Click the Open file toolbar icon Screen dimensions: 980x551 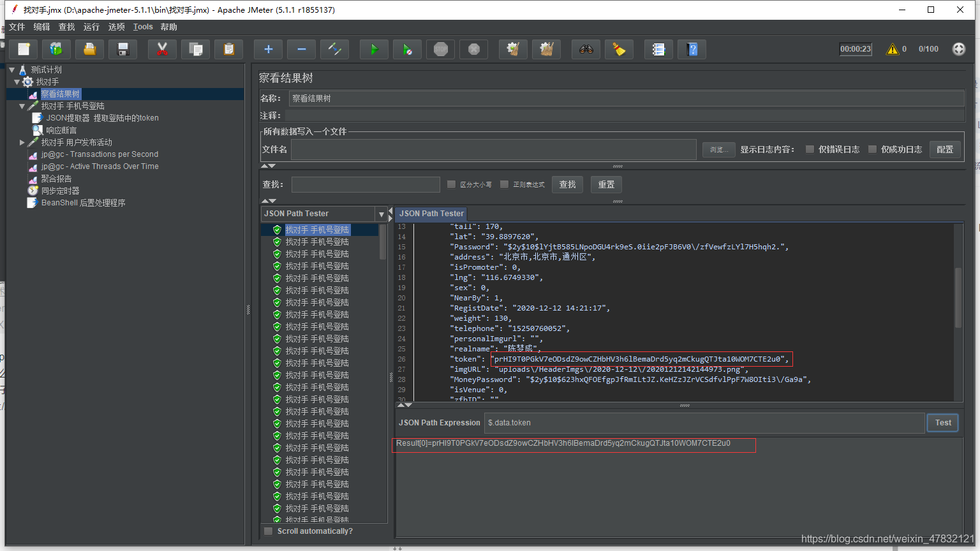[90, 49]
